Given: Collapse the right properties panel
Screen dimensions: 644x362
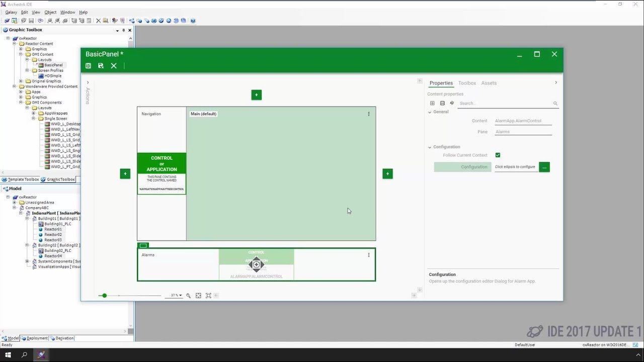Looking at the screenshot, I should click(x=556, y=82).
